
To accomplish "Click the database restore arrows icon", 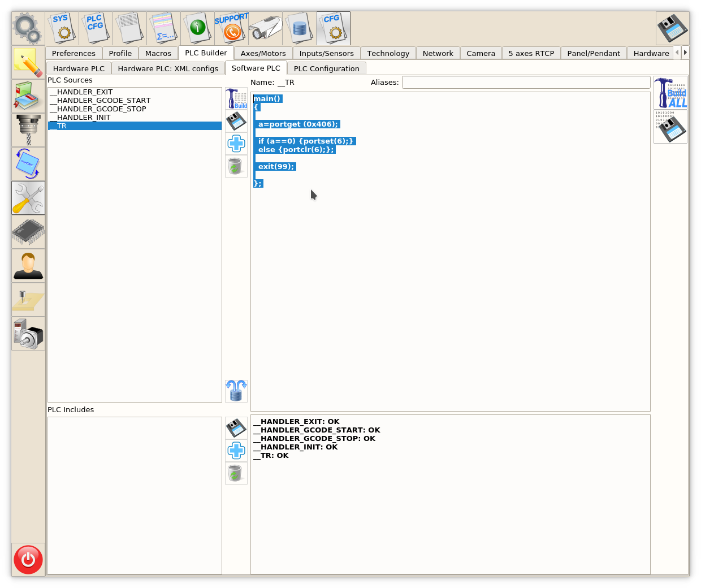I will (236, 391).
